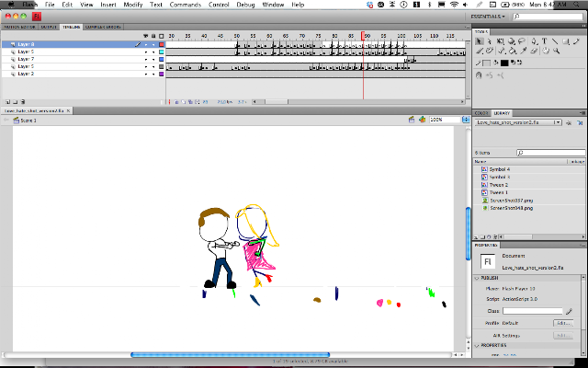Viewport: 588px width, 368px height.
Task: Switch to the Output tab
Action: (49, 27)
